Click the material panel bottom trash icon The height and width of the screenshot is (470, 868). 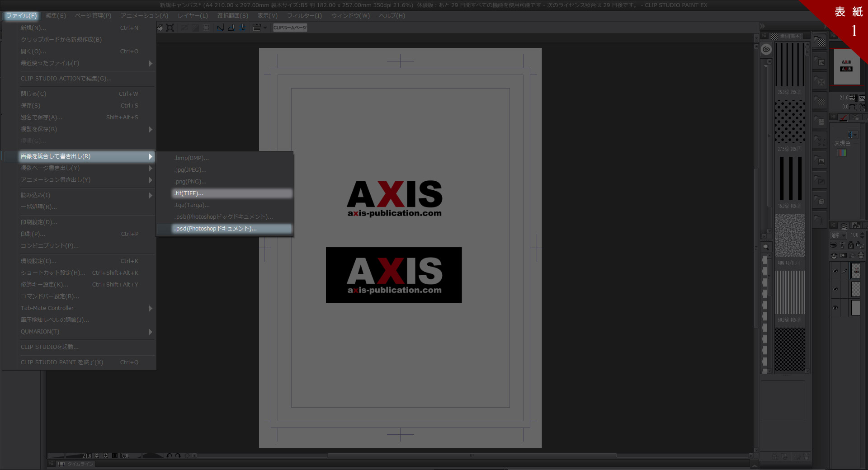coord(806,457)
